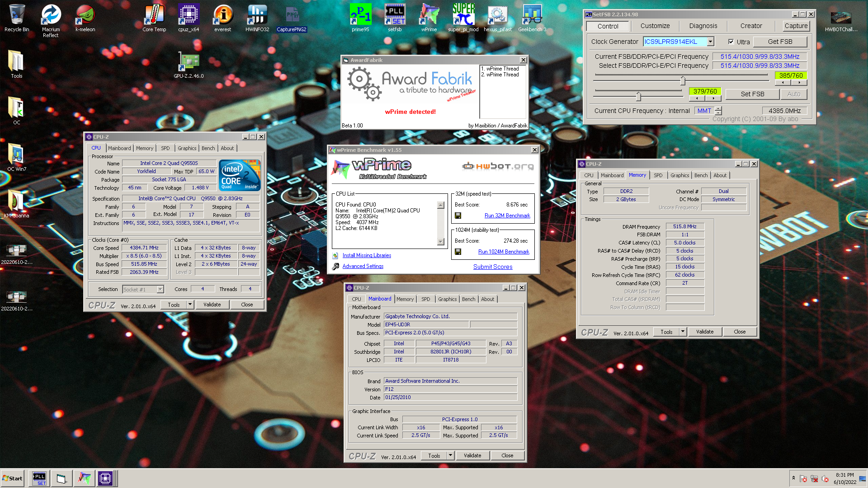Click the upper FSB slider thumb in SetFSB
This screenshot has height=488, width=868.
point(683,81)
